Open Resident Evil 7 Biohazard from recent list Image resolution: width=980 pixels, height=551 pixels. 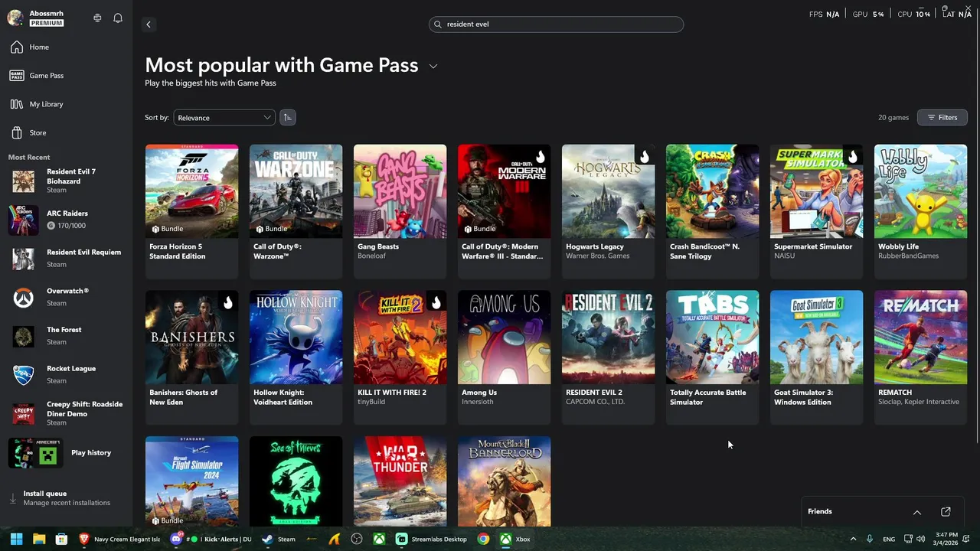coord(66,181)
